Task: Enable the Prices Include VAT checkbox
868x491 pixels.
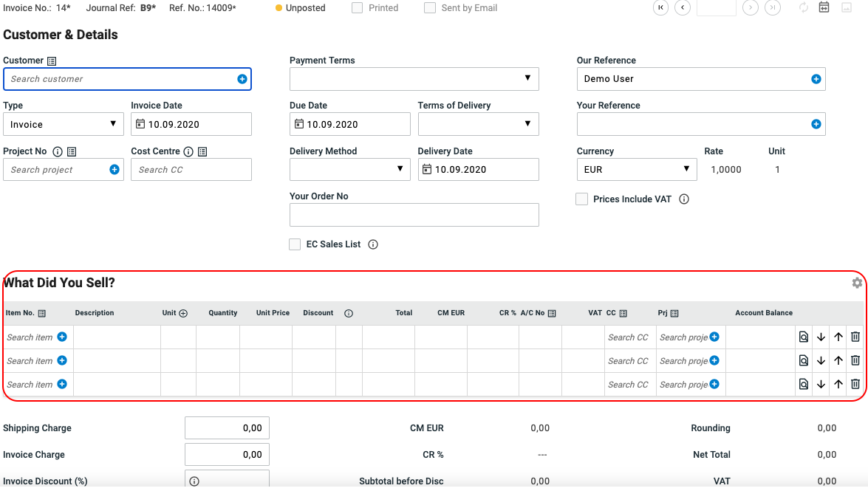Action: [x=582, y=199]
